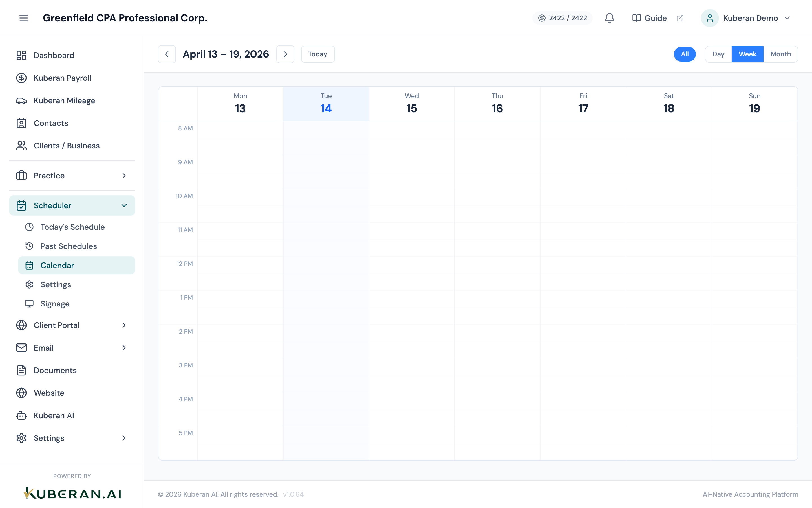This screenshot has width=812, height=508.
Task: Click the Kuberan Demo user avatar
Action: 710,18
